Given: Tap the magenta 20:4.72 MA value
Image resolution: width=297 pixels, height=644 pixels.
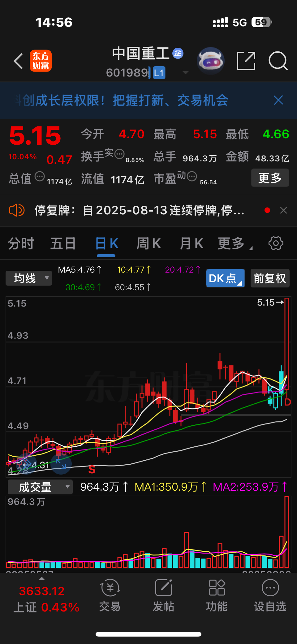Looking at the screenshot, I should [183, 270].
